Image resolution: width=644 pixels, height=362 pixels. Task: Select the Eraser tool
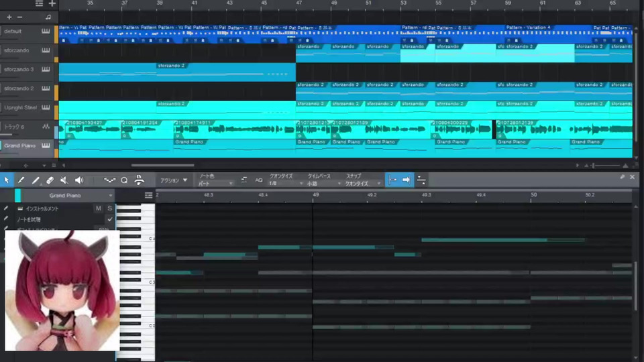[x=50, y=180]
